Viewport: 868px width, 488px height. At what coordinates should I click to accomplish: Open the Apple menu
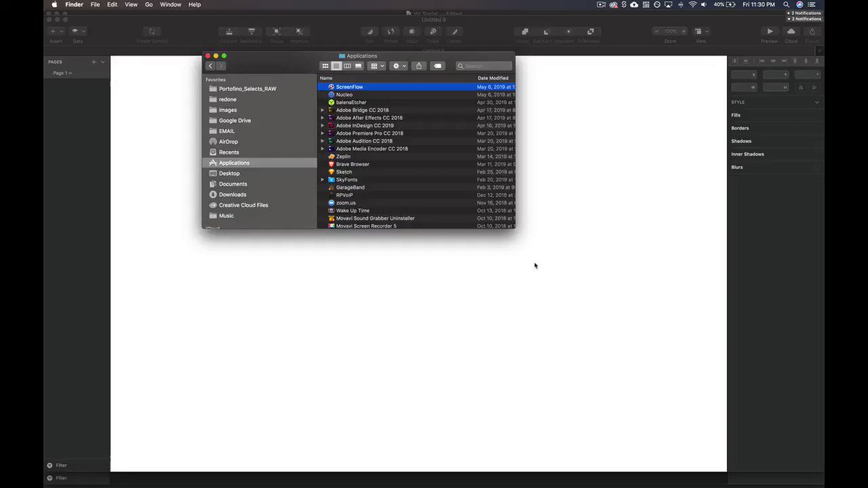(54, 4)
